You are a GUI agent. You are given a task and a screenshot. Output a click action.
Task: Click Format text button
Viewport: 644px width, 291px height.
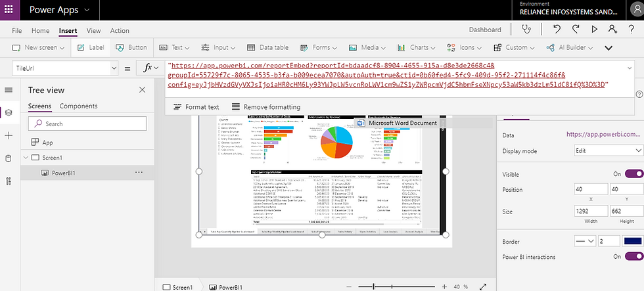(196, 106)
